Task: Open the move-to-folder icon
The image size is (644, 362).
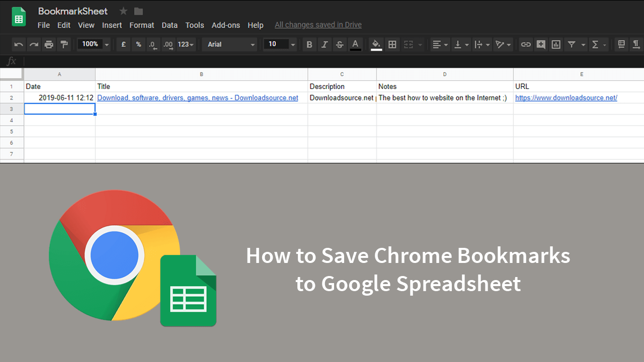Action: tap(138, 11)
